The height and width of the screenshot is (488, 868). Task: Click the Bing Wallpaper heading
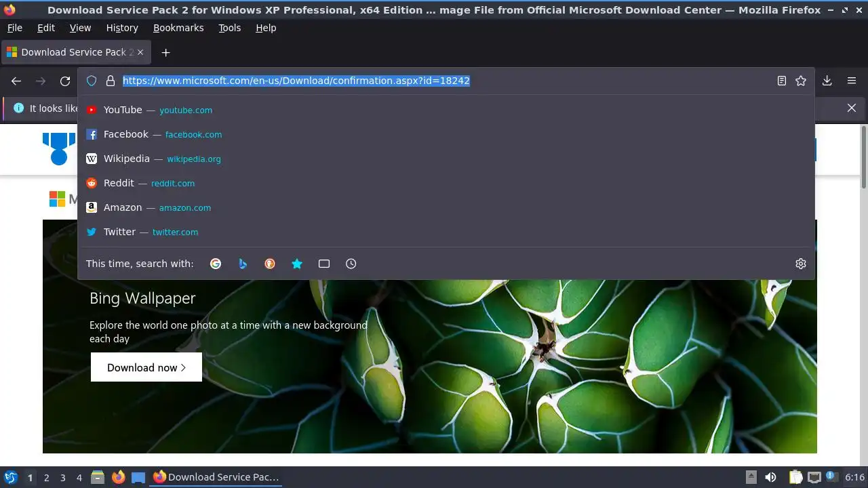(x=142, y=298)
